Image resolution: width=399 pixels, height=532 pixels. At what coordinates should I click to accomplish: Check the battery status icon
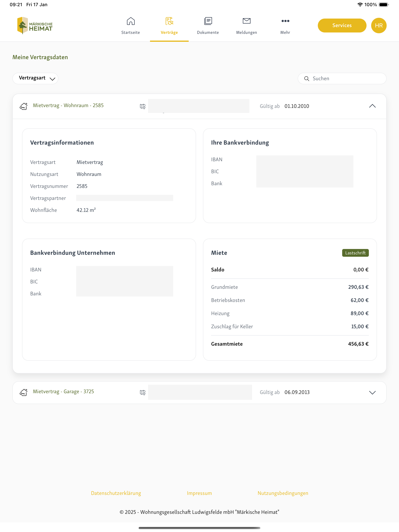click(x=384, y=5)
